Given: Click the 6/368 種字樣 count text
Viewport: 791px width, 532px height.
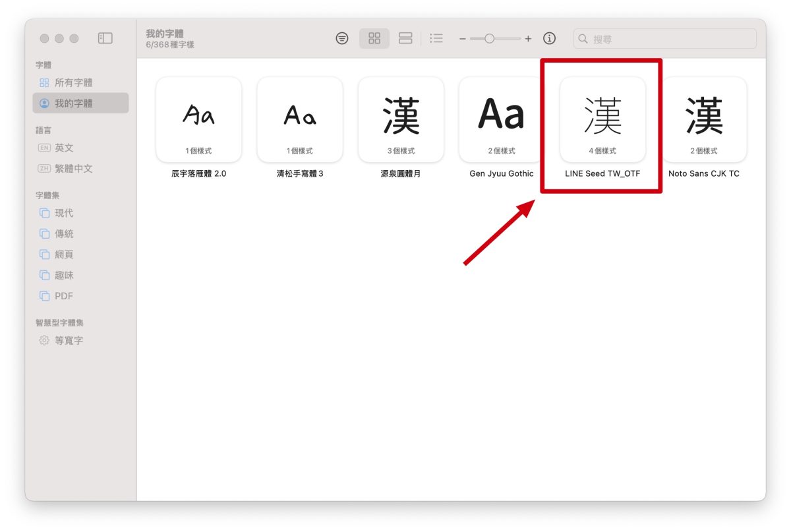Looking at the screenshot, I should pos(170,45).
